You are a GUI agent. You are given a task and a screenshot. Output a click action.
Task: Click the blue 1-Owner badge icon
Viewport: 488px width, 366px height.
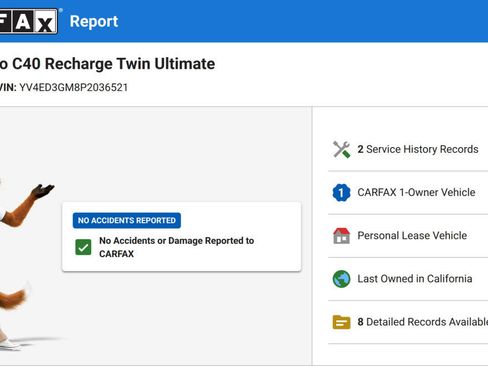(341, 192)
